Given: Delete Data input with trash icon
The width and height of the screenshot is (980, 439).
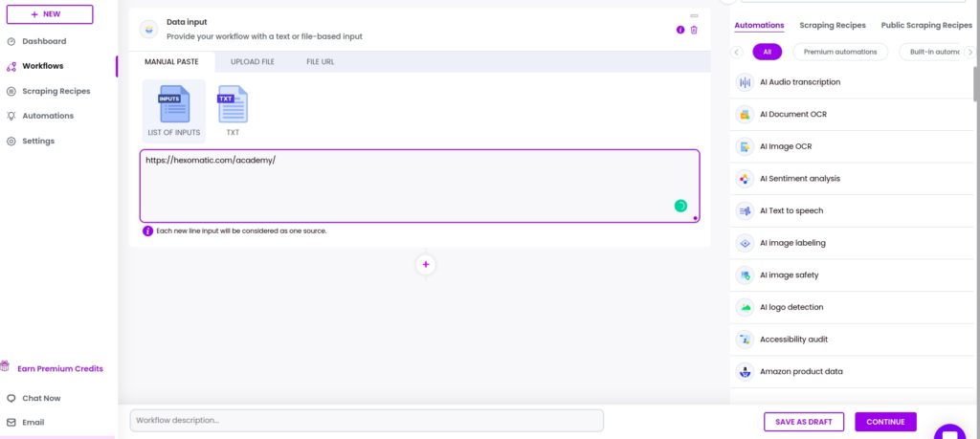Looking at the screenshot, I should click(694, 30).
